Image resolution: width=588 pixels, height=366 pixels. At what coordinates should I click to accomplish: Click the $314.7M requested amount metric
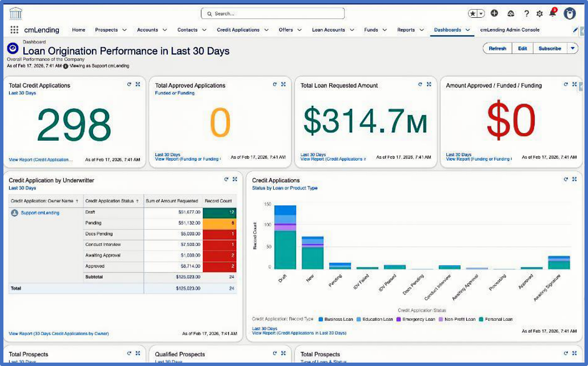365,121
